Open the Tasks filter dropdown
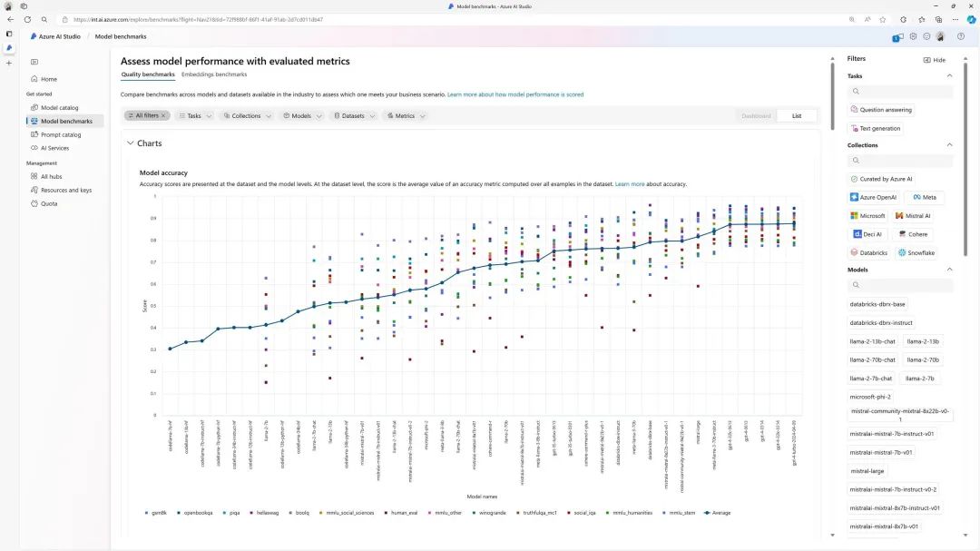 196,115
